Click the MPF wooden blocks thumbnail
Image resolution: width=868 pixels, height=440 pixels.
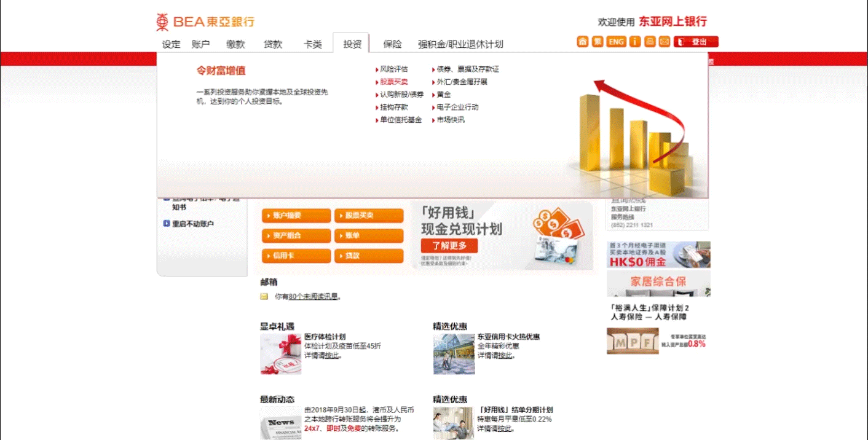tap(633, 341)
